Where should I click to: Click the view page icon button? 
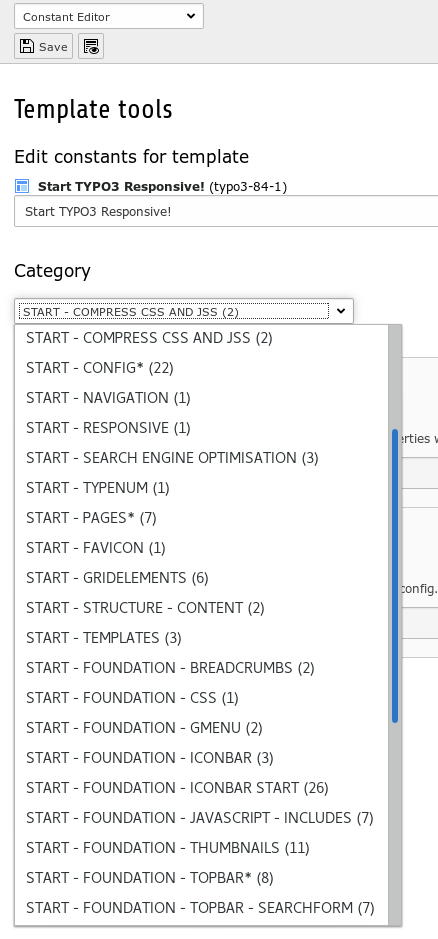(x=91, y=46)
